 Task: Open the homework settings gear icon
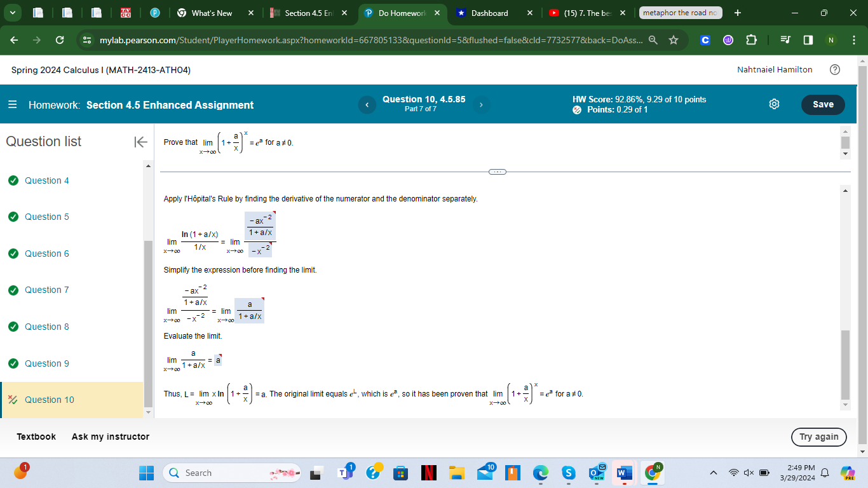pos(774,104)
